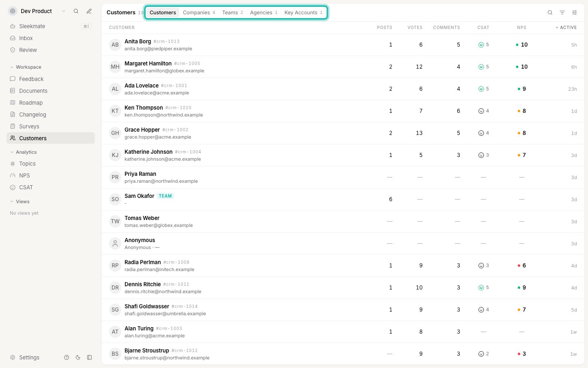Click Ada Lovelace's name
588x368 pixels.
tap(141, 85)
